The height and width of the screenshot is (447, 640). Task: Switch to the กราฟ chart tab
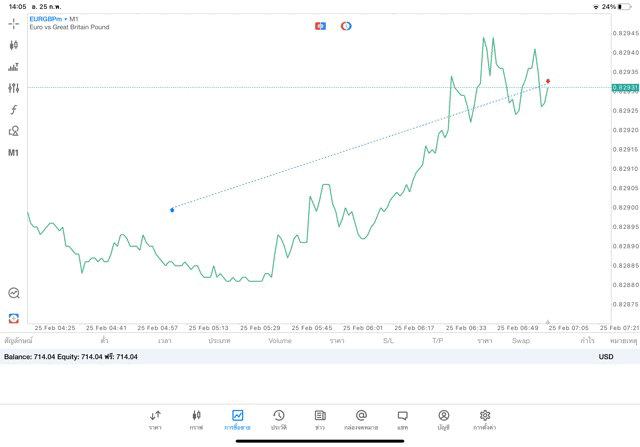(196, 419)
